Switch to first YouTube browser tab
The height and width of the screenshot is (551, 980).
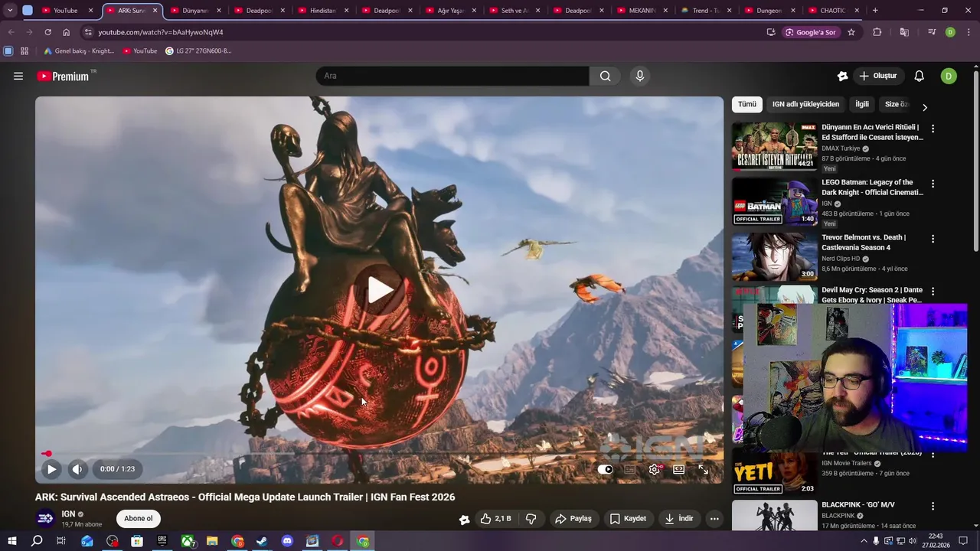[x=65, y=11]
